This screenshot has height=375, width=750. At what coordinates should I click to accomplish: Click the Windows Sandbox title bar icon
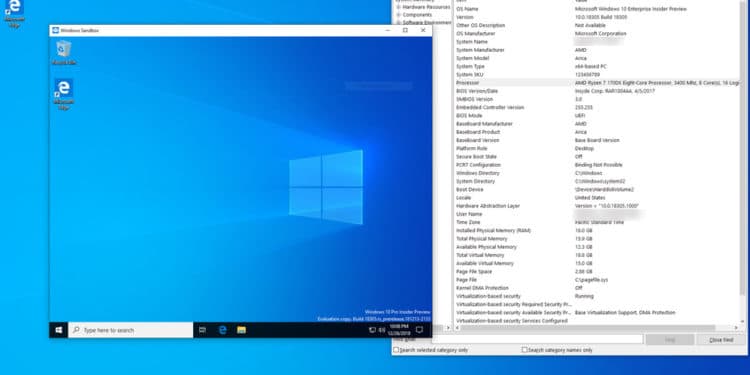55,30
